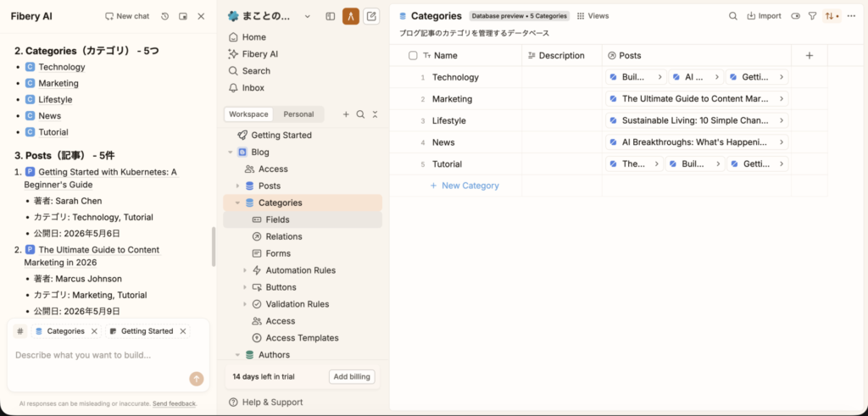The height and width of the screenshot is (416, 868).
Task: Check the select-all checkbox by Name
Action: 413,55
